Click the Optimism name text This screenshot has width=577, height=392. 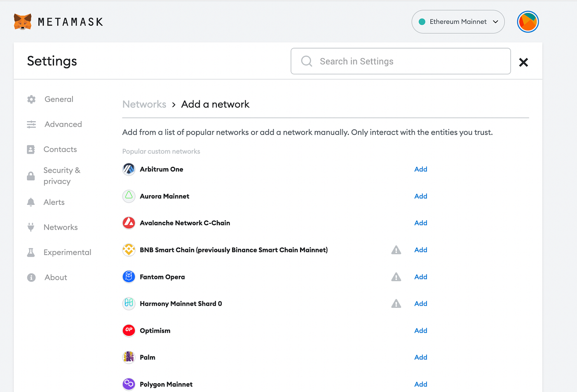(155, 331)
